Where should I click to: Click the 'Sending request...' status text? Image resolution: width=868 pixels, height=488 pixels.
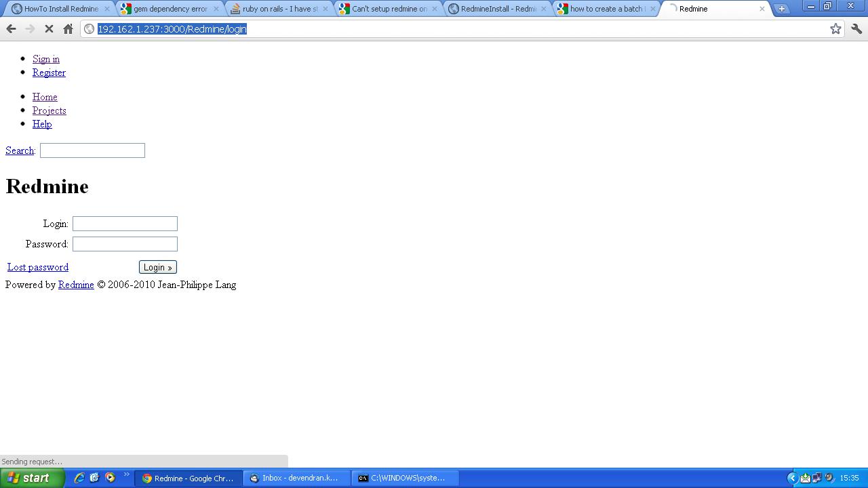pyautogui.click(x=32, y=462)
